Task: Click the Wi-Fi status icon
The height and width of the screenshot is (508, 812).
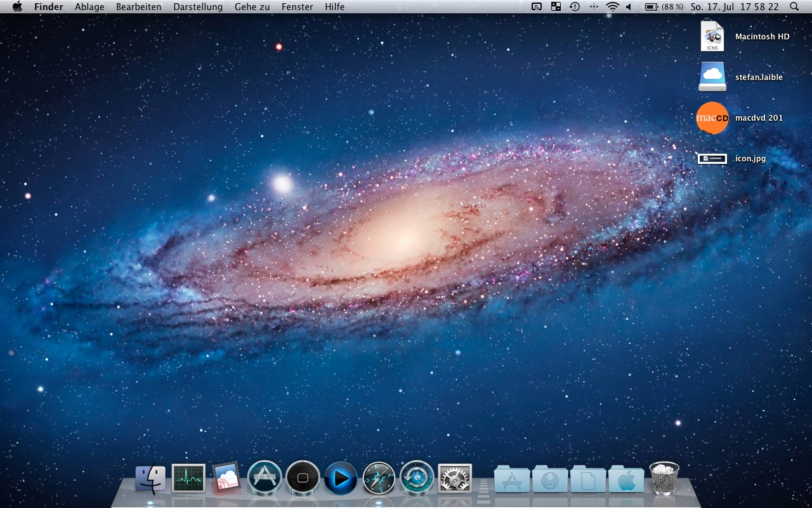Action: pos(612,7)
